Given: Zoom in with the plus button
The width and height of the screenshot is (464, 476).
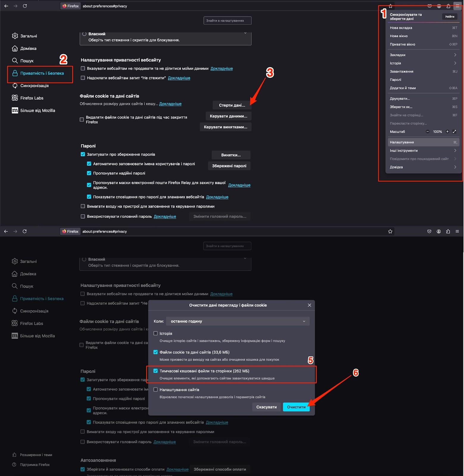Looking at the screenshot, I should point(447,131).
